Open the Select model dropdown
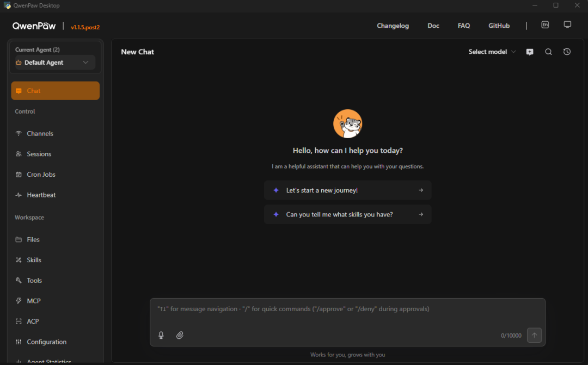 pos(492,52)
